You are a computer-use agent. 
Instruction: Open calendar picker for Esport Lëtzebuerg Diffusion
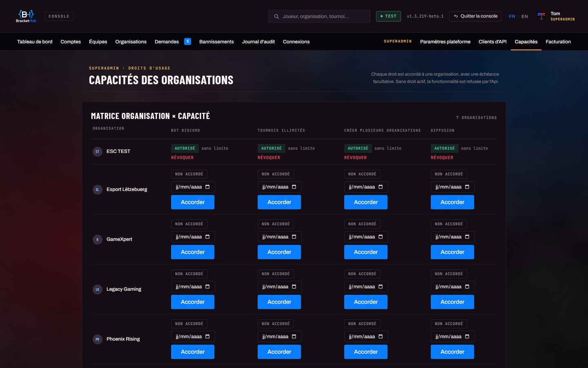467,187
